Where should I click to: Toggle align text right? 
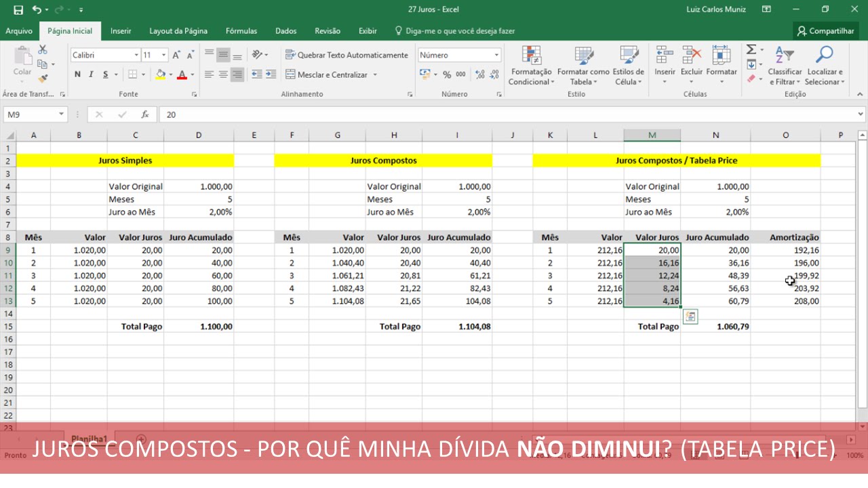pyautogui.click(x=237, y=75)
